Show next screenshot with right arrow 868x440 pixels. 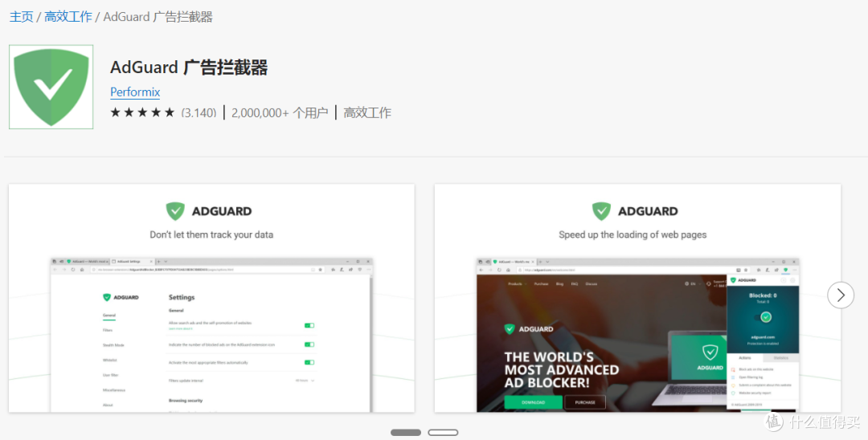pyautogui.click(x=840, y=295)
